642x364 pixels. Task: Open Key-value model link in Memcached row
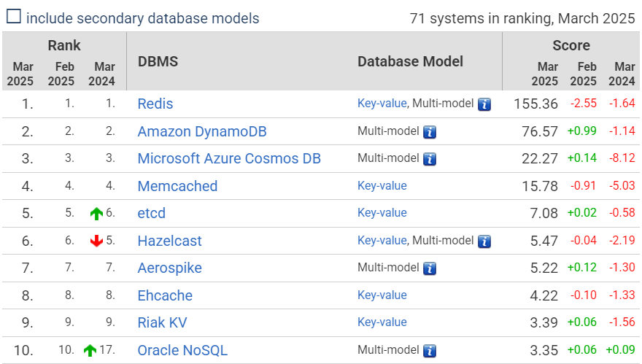pos(382,185)
